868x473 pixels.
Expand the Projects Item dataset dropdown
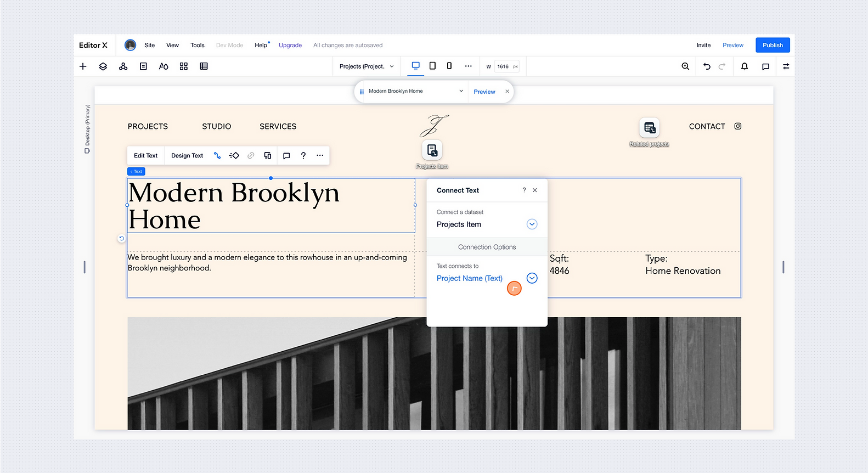point(532,224)
